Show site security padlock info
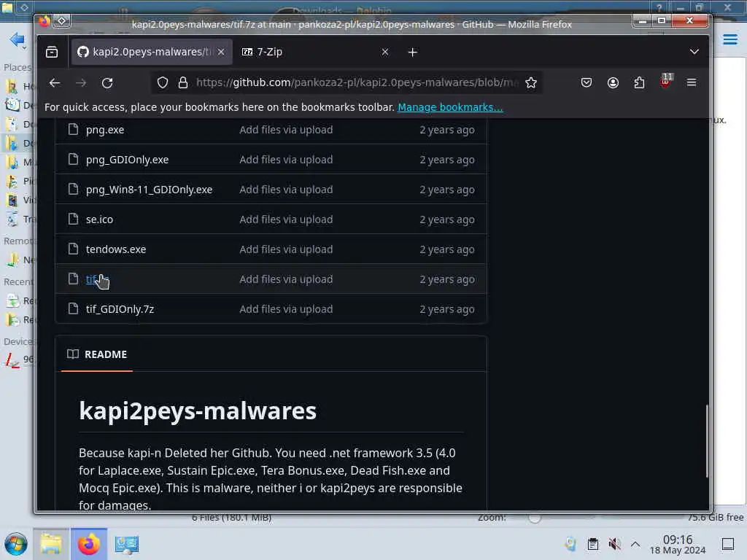Image resolution: width=747 pixels, height=560 pixels. 183,83
